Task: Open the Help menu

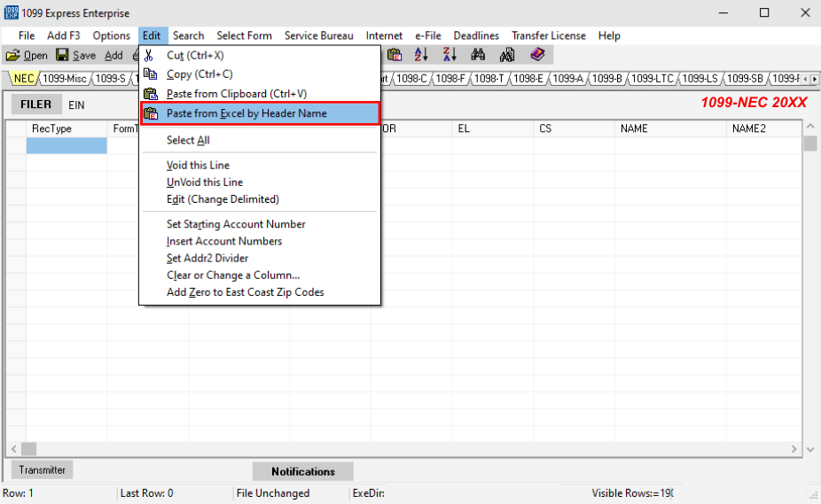Action: point(609,35)
